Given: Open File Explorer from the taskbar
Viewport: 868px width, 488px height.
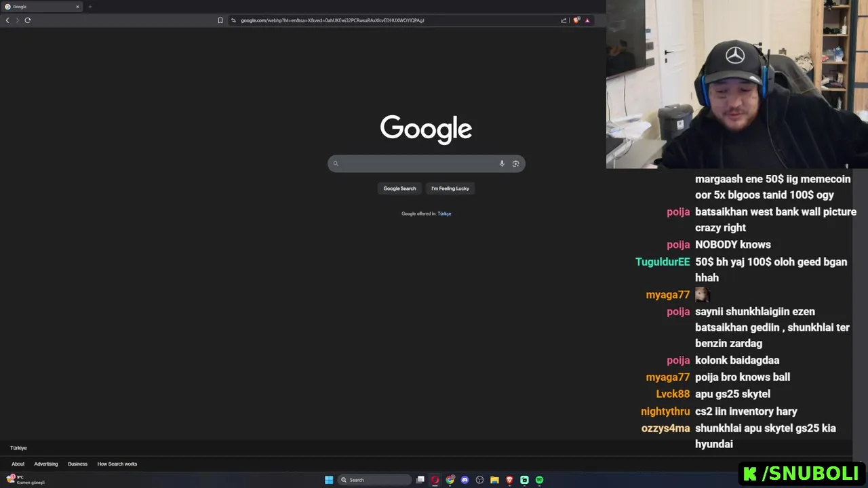Looking at the screenshot, I should [495, 480].
